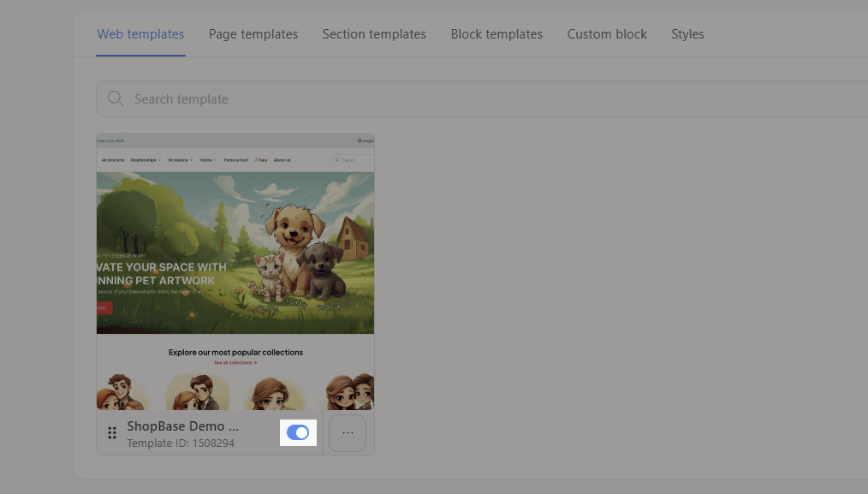868x494 pixels.
Task: Toggle the ShopBase Demo template switch
Action: click(x=298, y=432)
